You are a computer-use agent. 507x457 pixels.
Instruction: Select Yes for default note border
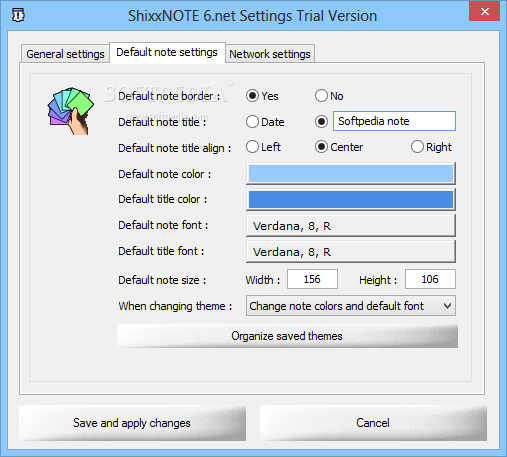tap(262, 96)
